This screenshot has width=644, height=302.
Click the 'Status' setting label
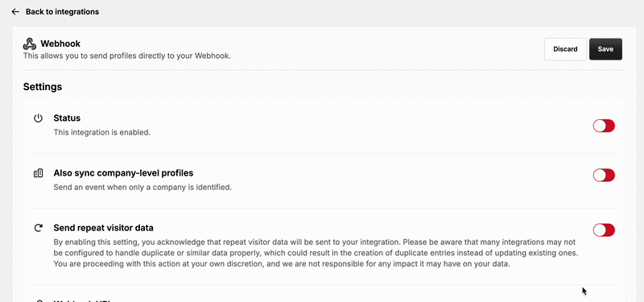(67, 118)
